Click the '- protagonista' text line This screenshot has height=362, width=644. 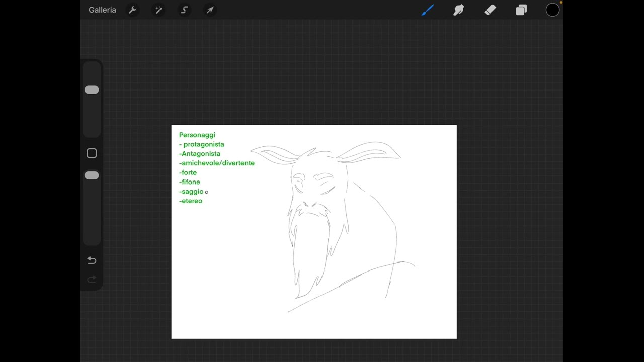click(x=202, y=144)
